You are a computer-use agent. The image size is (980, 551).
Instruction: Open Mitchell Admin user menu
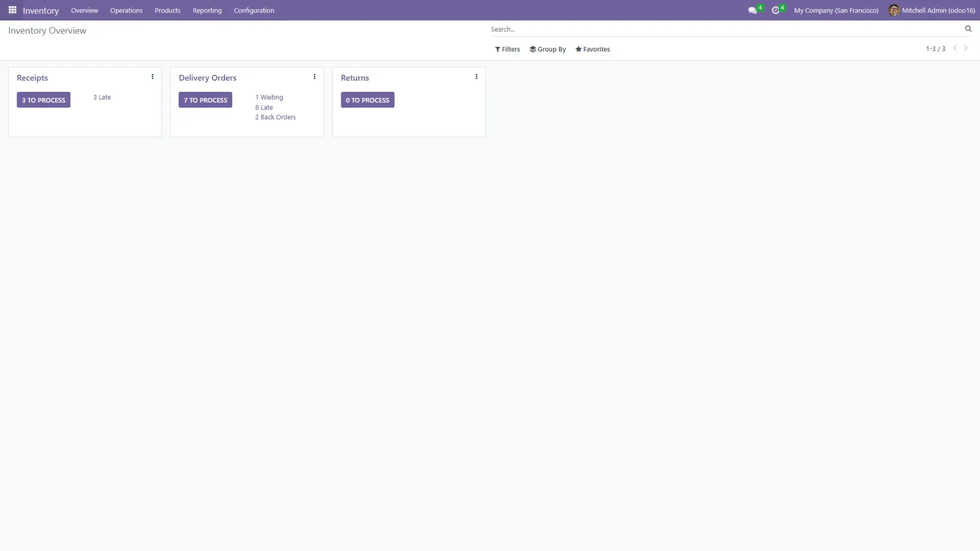pyautogui.click(x=932, y=10)
